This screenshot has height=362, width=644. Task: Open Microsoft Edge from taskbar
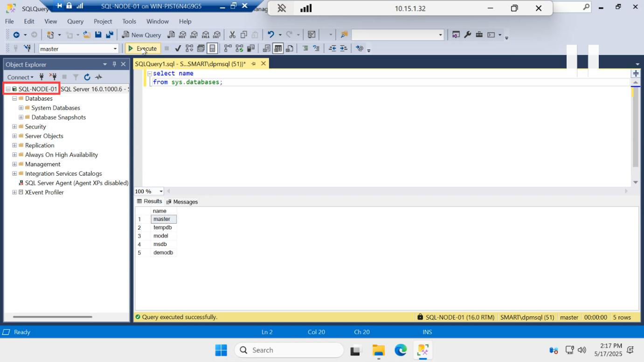[x=401, y=350]
